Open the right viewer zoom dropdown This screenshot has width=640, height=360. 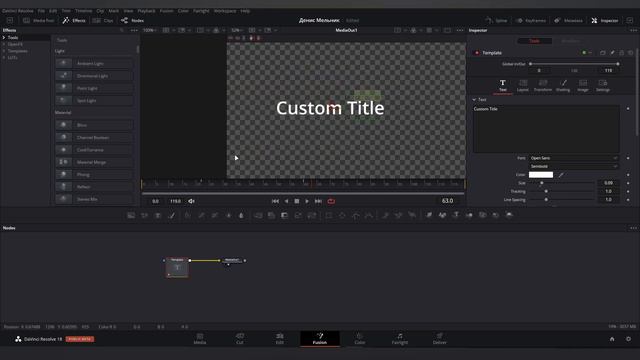click(x=237, y=30)
